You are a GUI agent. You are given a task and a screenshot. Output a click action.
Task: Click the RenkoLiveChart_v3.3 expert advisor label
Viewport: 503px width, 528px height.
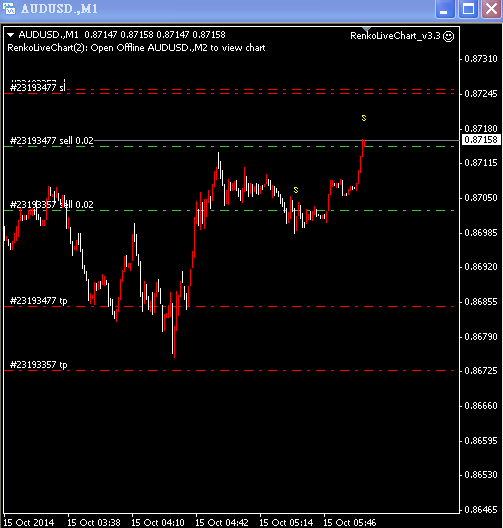click(x=395, y=36)
